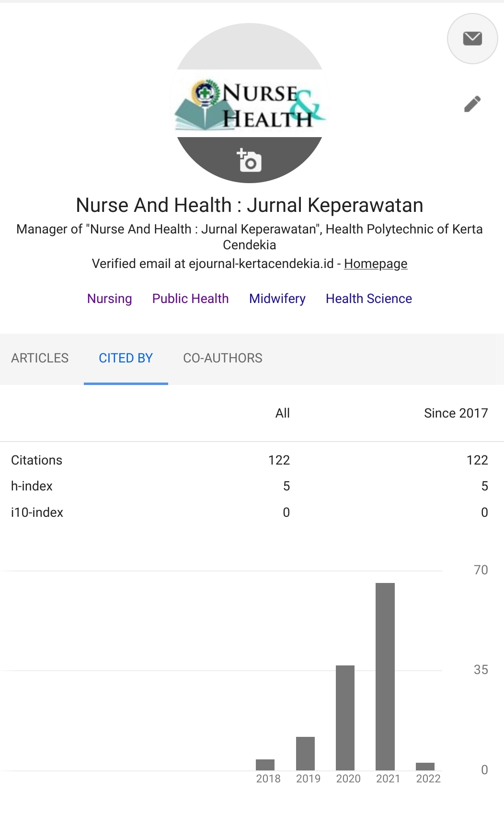The width and height of the screenshot is (504, 815).
Task: Open the Homepage link
Action: (x=376, y=264)
